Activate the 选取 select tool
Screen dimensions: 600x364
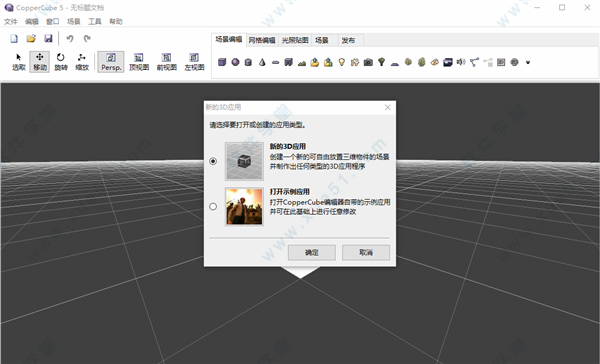click(x=19, y=62)
